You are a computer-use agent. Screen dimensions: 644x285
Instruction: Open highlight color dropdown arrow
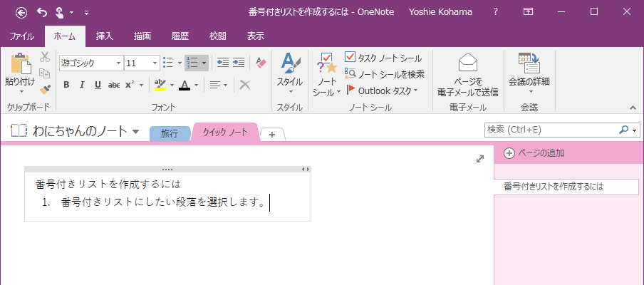point(172,85)
